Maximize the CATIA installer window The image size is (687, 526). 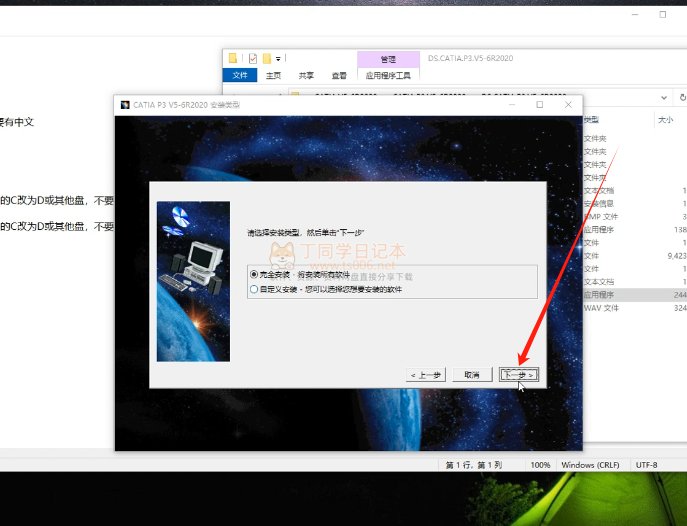coord(540,104)
